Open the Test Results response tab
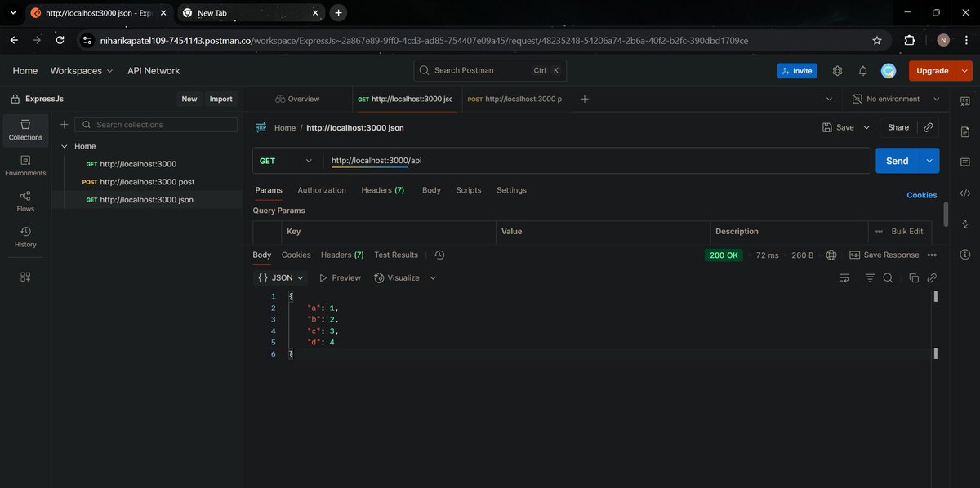This screenshot has height=488, width=980. coord(396,255)
